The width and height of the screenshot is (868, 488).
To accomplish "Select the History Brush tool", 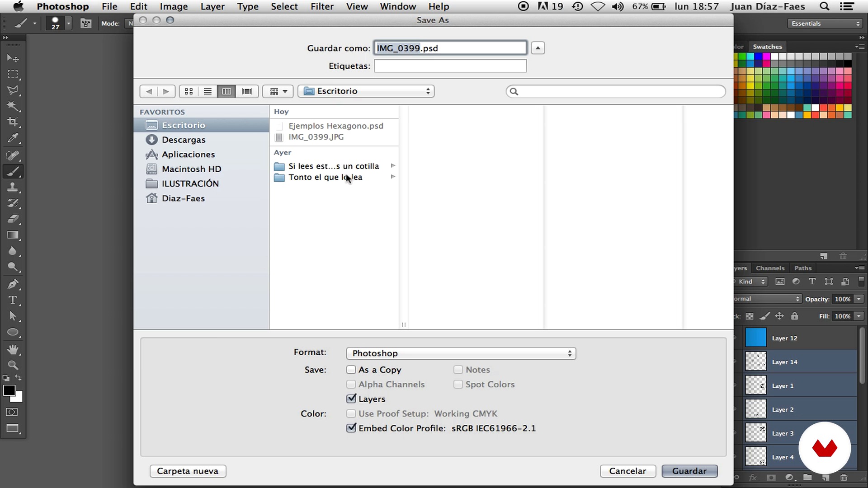I will click(x=13, y=203).
